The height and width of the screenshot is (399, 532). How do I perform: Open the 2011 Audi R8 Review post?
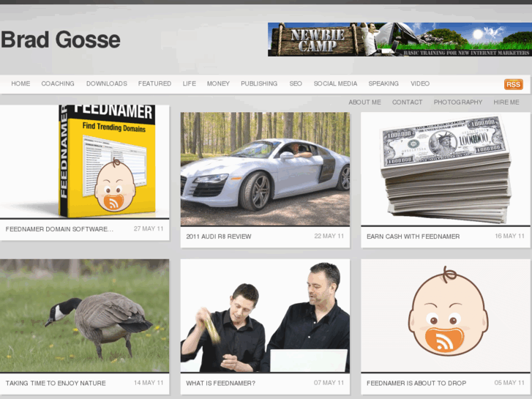[219, 236]
